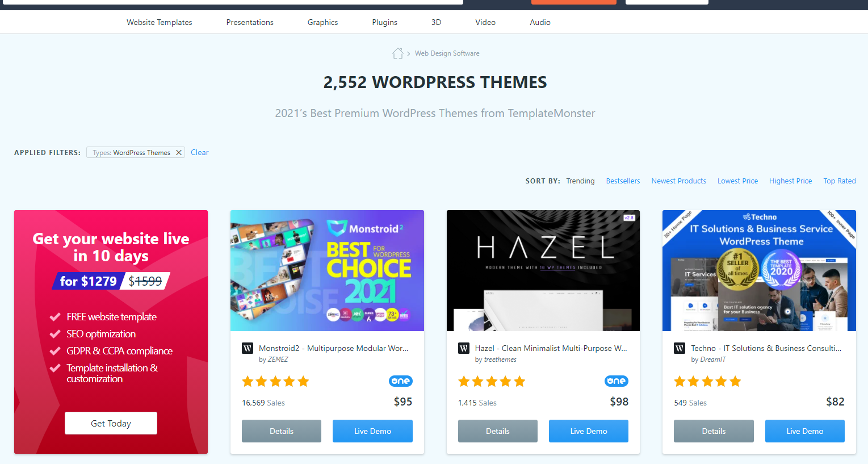Launch Live Demo for Monstroid2 theme
The height and width of the screenshot is (464, 868).
(x=372, y=431)
